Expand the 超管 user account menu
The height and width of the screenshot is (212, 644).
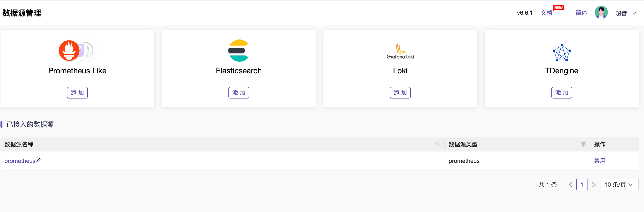coord(626,13)
